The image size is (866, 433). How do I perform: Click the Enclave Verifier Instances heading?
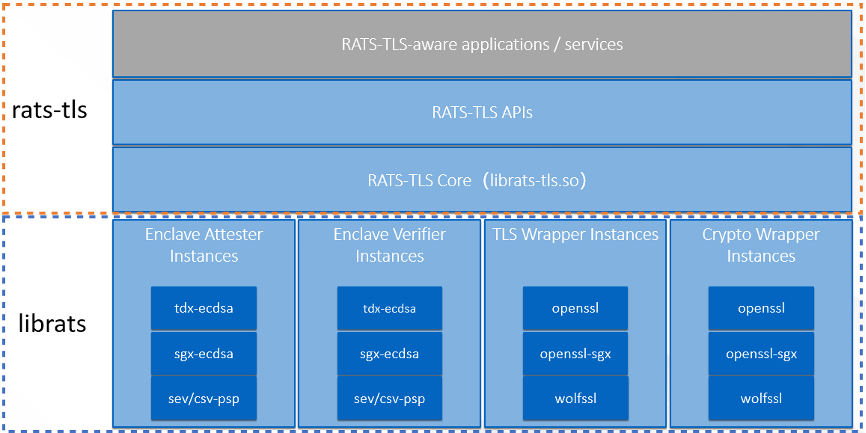coord(389,245)
